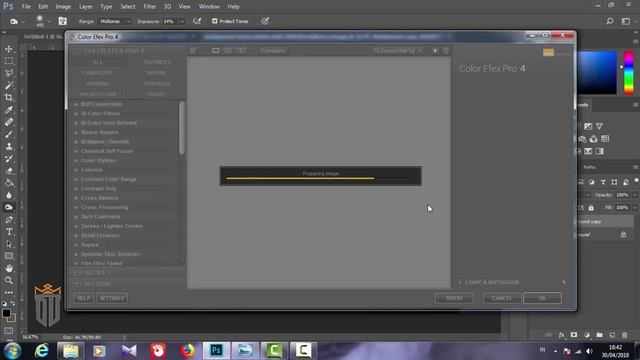The height and width of the screenshot is (360, 640).
Task: Select the Healing Brush tool
Action: point(9,122)
